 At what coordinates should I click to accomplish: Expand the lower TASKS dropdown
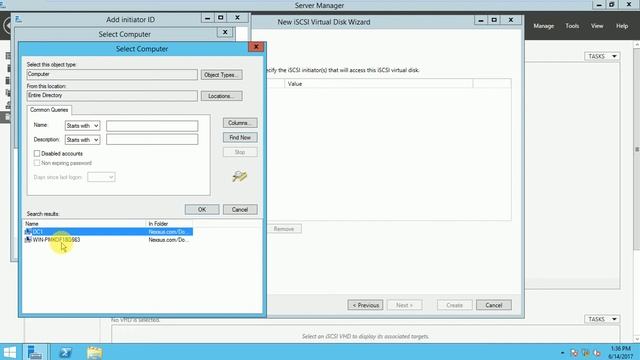pos(602,319)
